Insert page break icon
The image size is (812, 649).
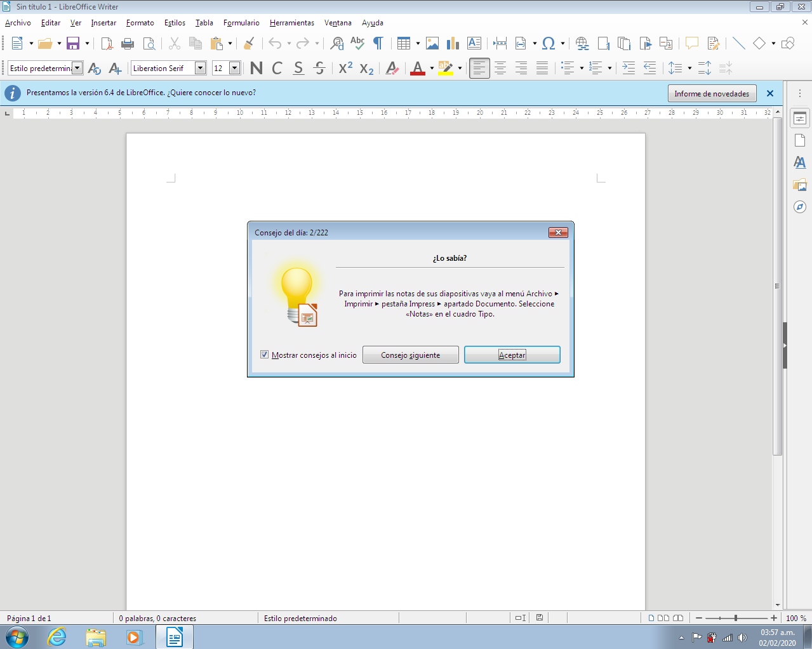[x=500, y=43]
